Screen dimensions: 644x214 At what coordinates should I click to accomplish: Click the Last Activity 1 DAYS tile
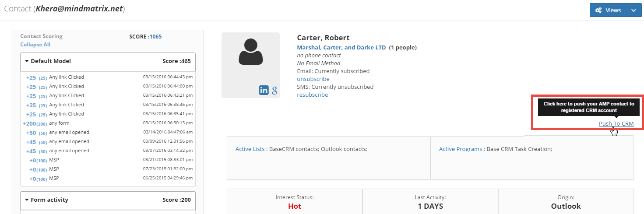point(430,203)
